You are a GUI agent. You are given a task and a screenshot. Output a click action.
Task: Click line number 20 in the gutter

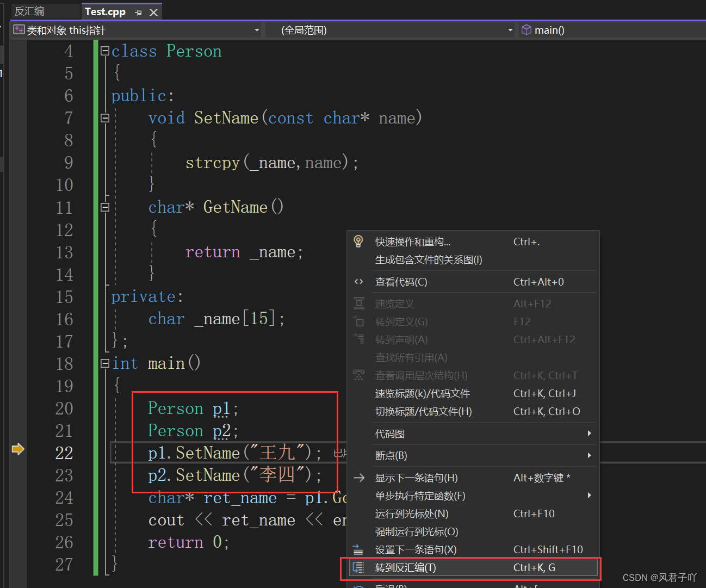64,408
